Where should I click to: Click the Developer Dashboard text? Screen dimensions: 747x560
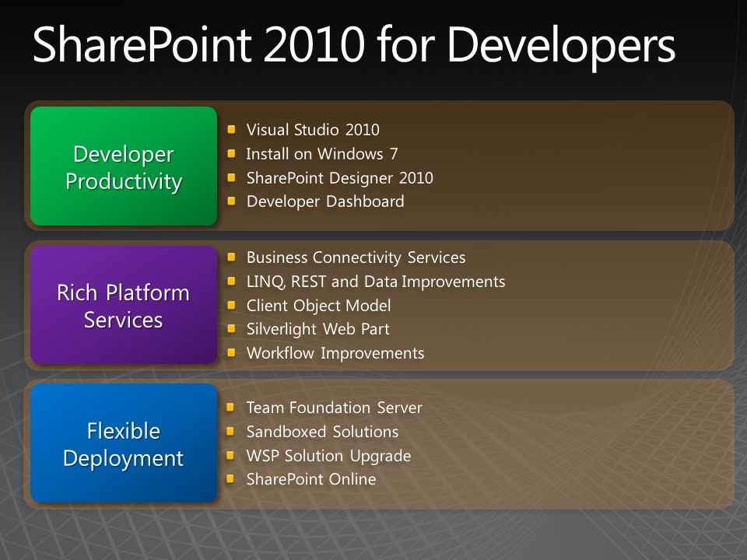[325, 201]
